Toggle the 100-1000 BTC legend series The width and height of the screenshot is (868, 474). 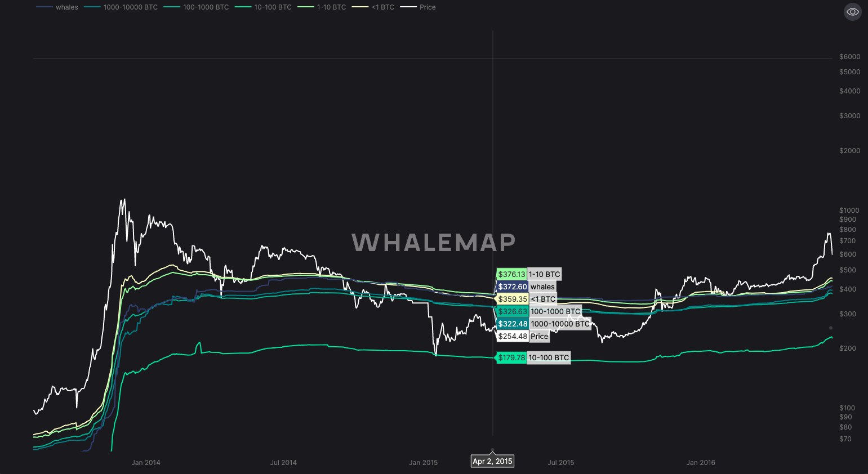click(x=197, y=7)
